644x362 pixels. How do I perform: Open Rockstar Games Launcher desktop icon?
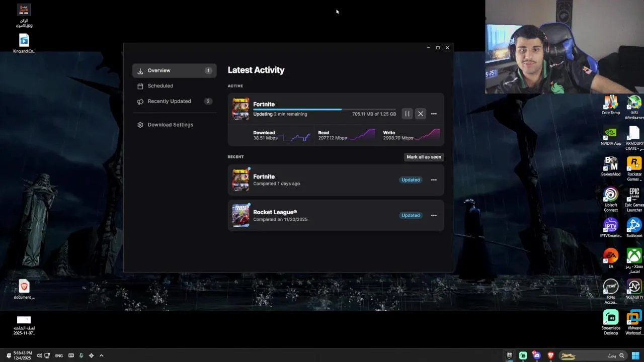click(x=634, y=169)
